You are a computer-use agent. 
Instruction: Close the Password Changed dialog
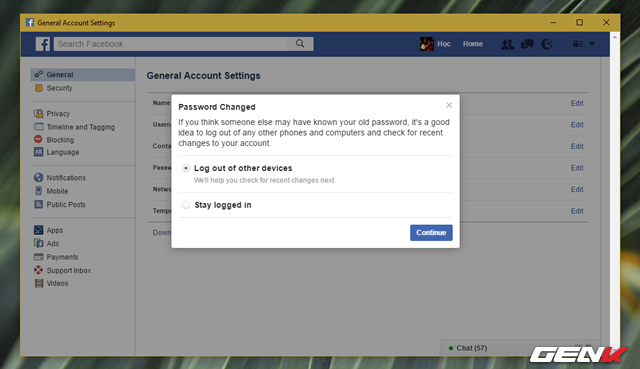[x=449, y=105]
